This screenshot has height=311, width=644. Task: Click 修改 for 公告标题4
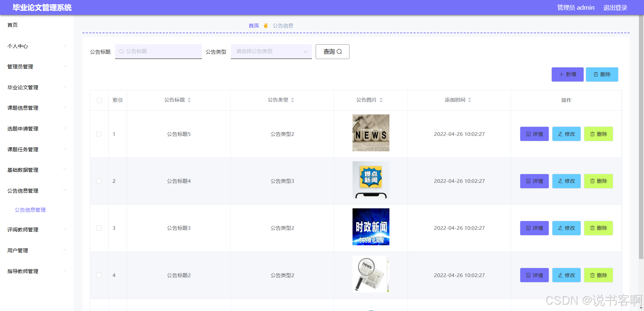(x=567, y=181)
